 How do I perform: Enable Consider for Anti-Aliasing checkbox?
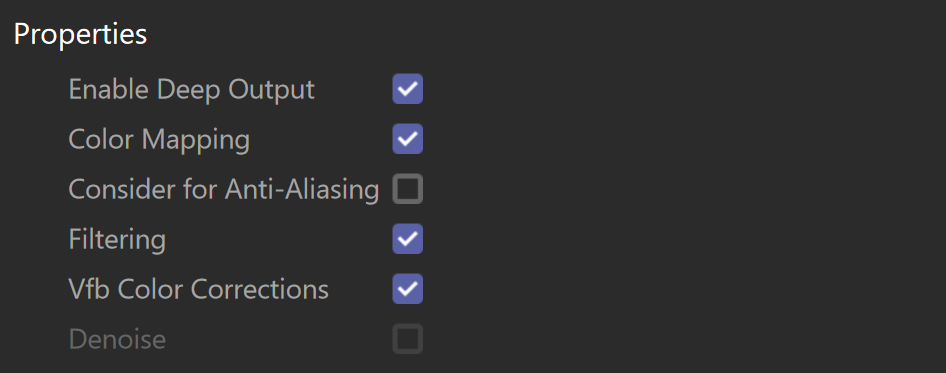[408, 189]
